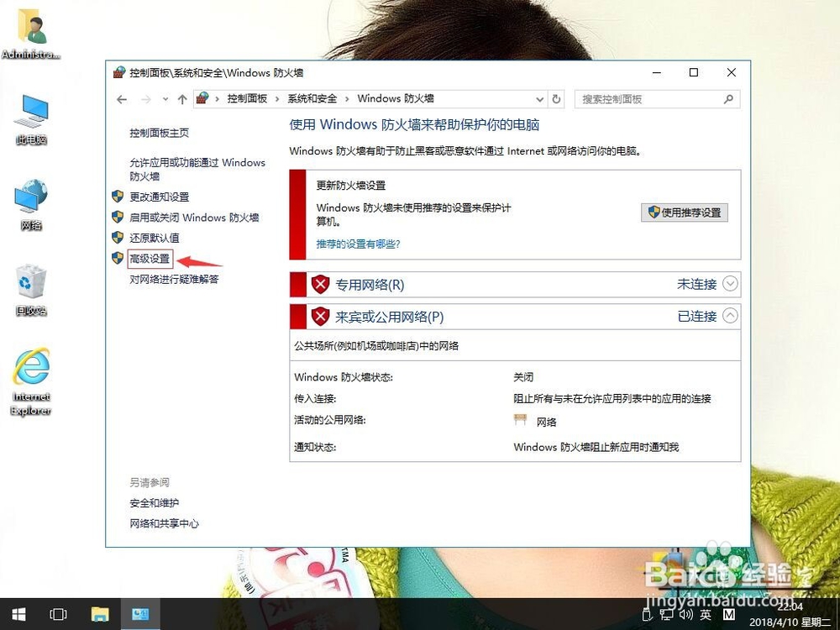This screenshot has height=630, width=840.
Task: Click shield icon beside 高级设置
Action: 118,258
